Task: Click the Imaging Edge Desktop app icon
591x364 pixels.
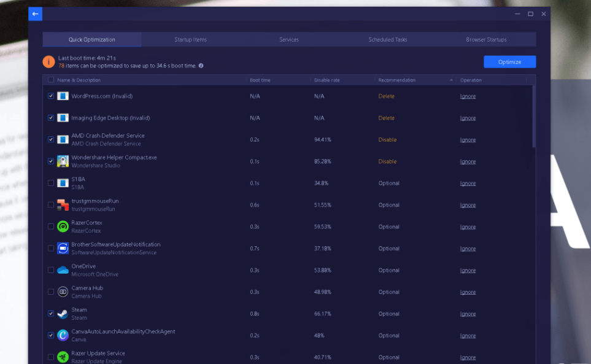Action: [63, 118]
